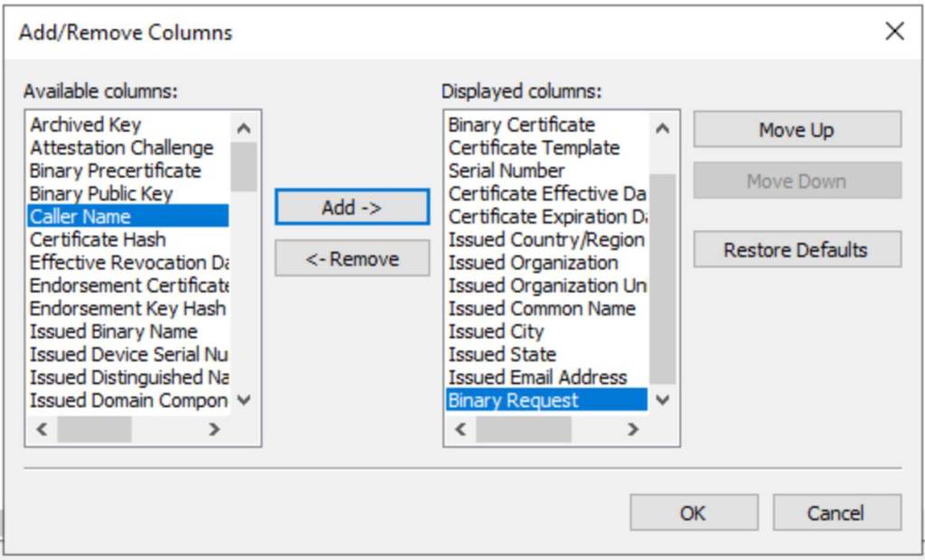Select Serial Number in Displayed columns
The image size is (925, 560).
506,171
